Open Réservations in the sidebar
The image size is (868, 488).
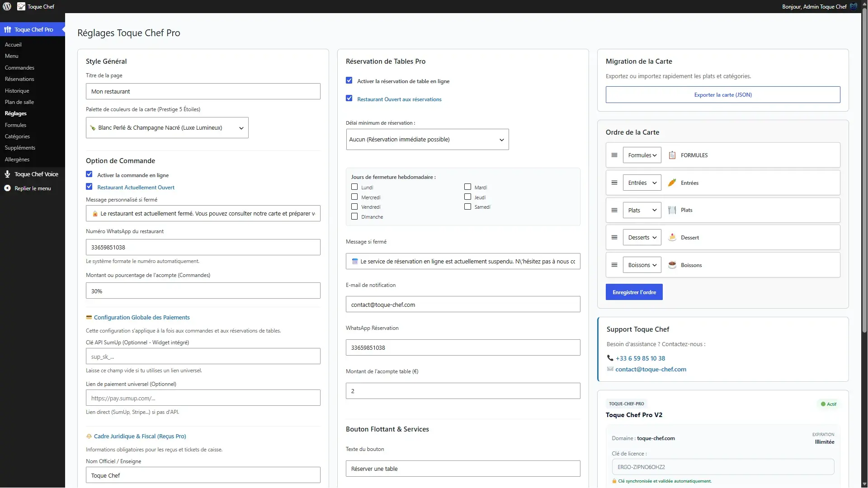(x=19, y=79)
